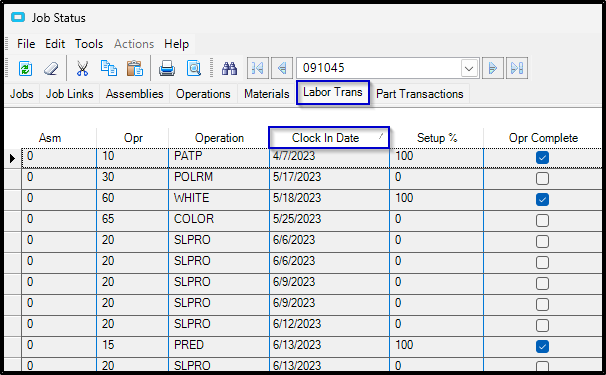Check Opr Complete for POLRM row

542,179
